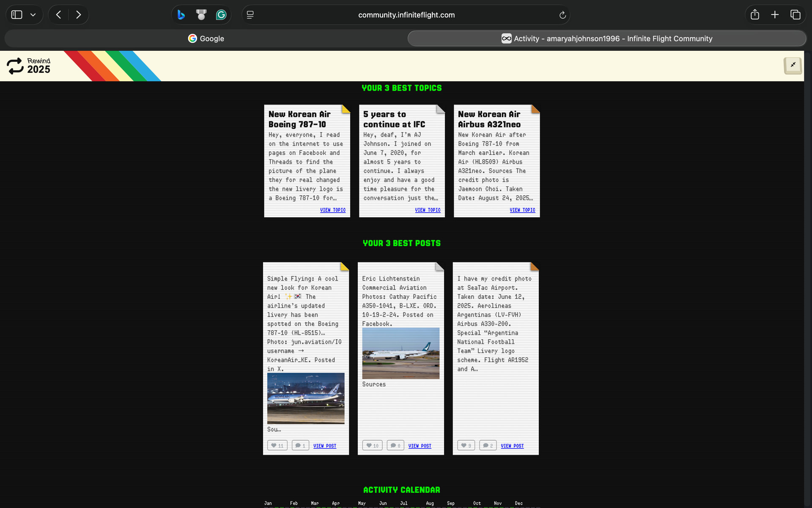Show tab overview icon

[x=795, y=15]
